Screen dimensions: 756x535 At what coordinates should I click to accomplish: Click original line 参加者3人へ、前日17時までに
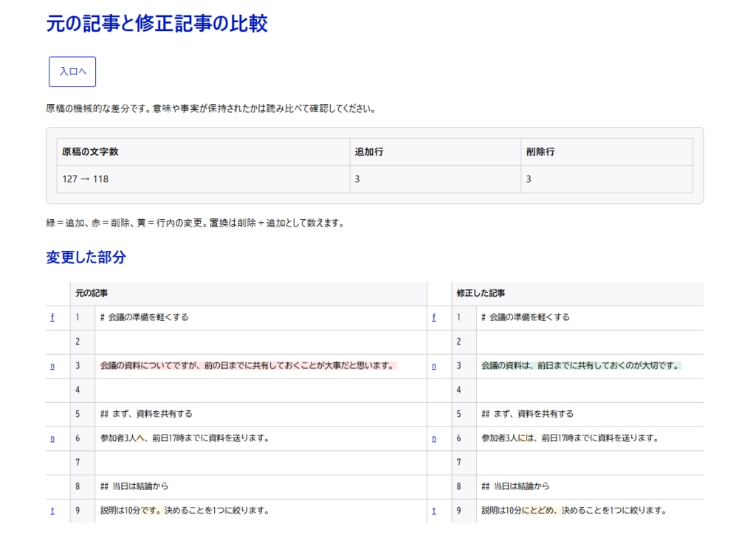click(x=184, y=438)
